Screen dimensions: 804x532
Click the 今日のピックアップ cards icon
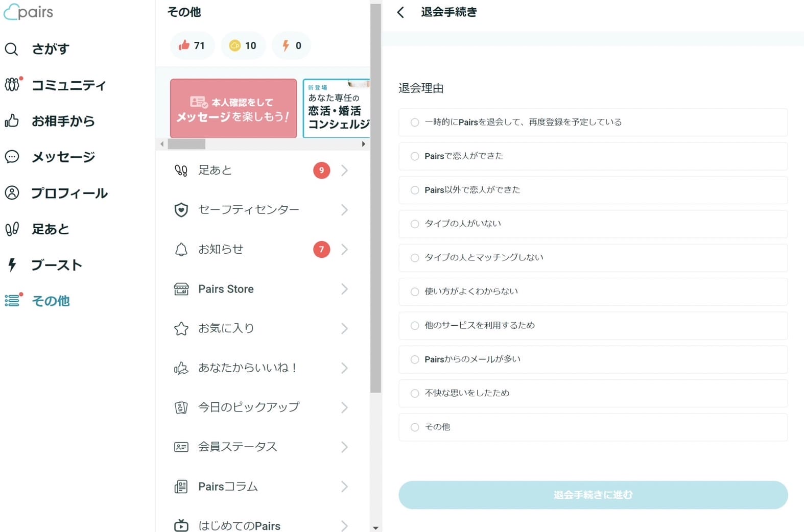tap(181, 407)
